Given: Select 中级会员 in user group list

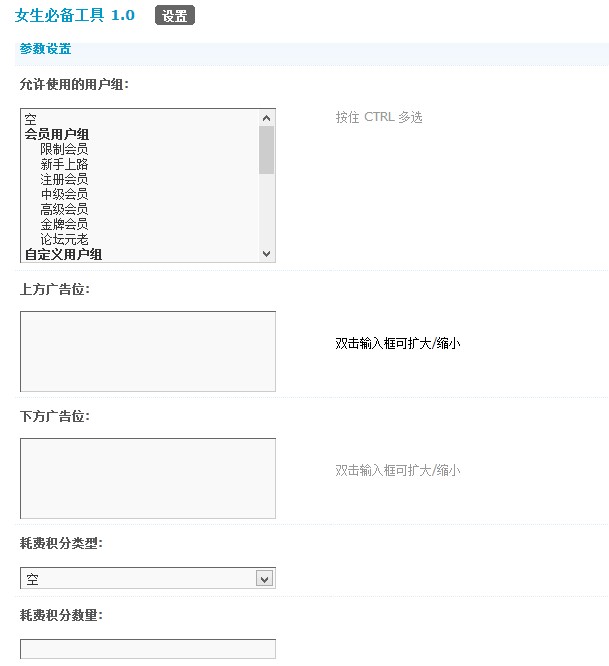Looking at the screenshot, I should point(64,194).
